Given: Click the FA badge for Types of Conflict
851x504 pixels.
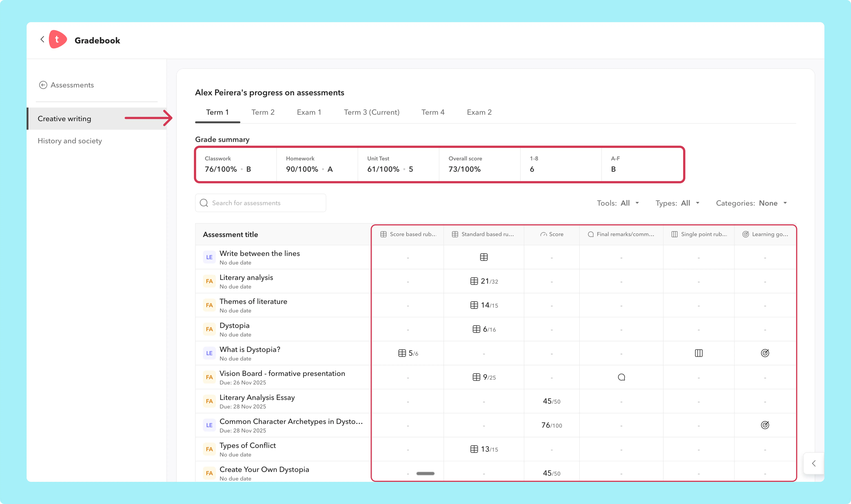Looking at the screenshot, I should coord(209,449).
